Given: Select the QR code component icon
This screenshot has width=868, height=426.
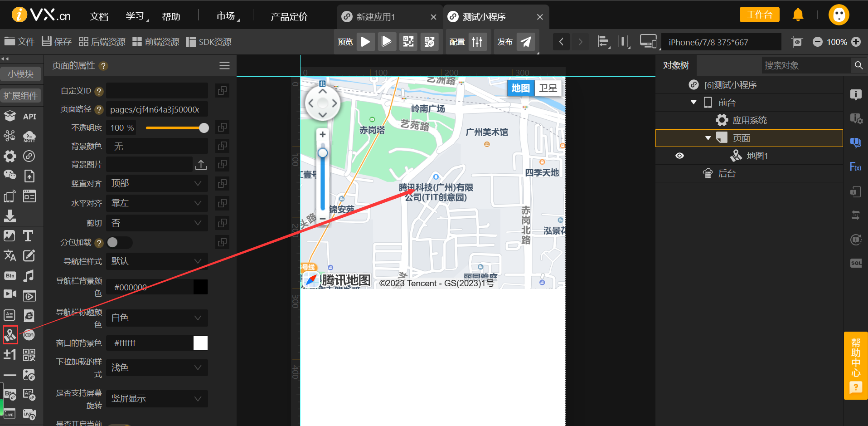Looking at the screenshot, I should click(29, 355).
